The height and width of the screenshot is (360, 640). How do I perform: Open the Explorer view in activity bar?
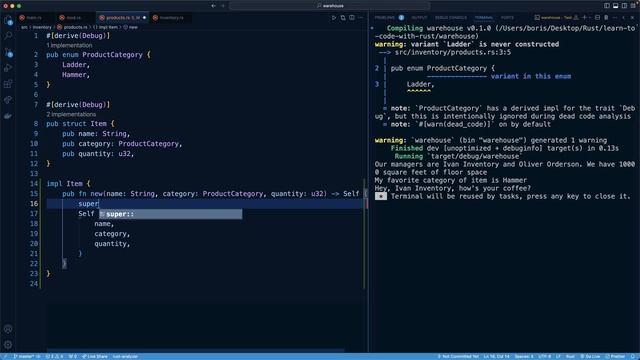pyautogui.click(x=8, y=20)
